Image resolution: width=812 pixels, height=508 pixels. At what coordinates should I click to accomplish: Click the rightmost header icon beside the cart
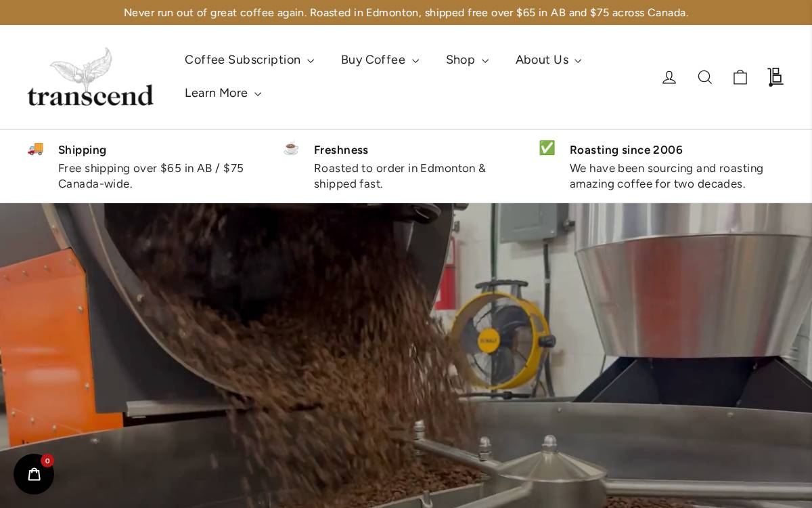[x=775, y=77]
